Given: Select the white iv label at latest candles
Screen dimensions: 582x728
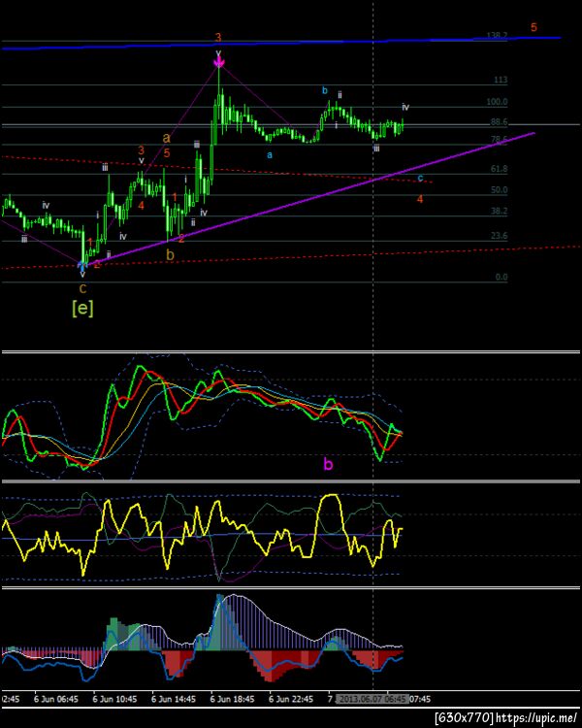Looking at the screenshot, I should [405, 107].
